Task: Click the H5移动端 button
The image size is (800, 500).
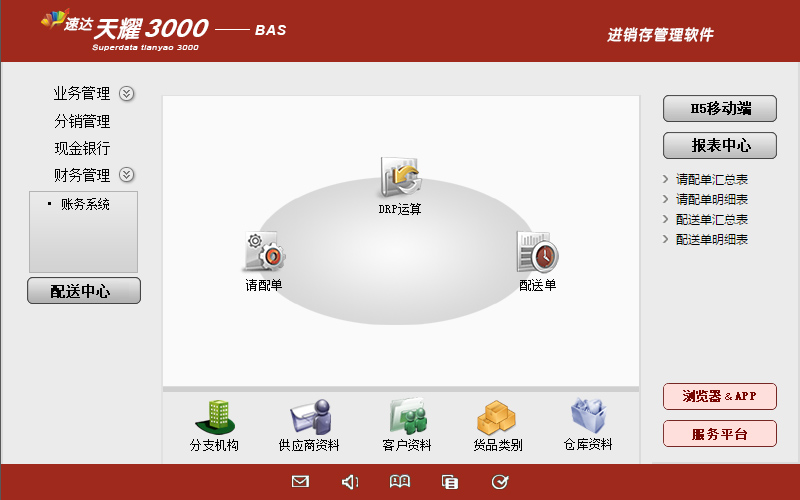Action: 720,109
